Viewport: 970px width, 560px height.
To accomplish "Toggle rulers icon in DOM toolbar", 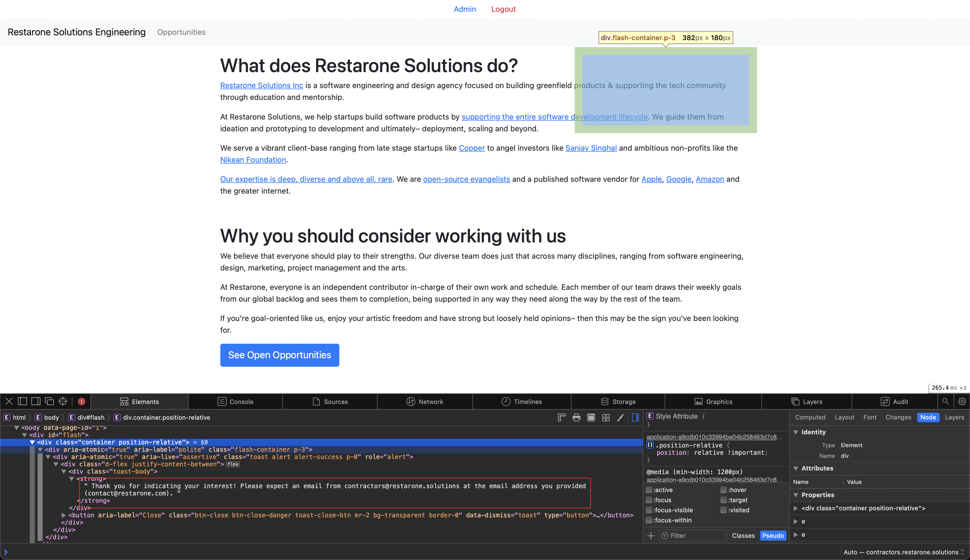I will pyautogui.click(x=561, y=417).
